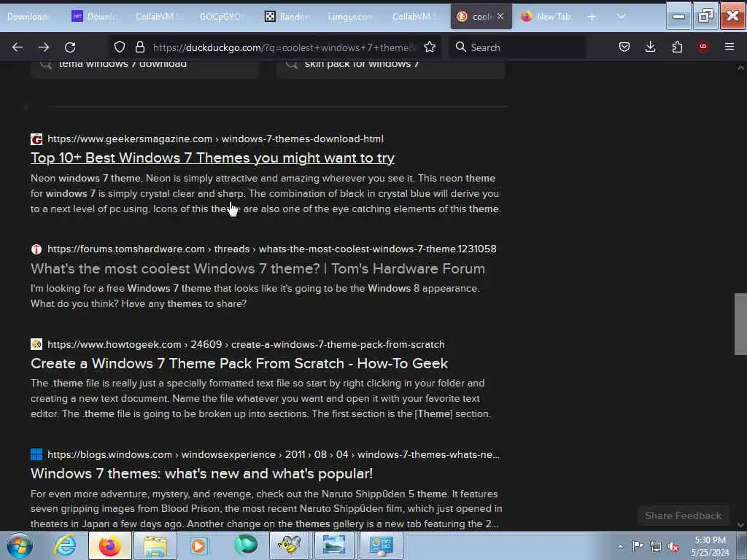Click the geekersmagazine.com result URL
Screen dimensions: 747x560
click(215, 139)
